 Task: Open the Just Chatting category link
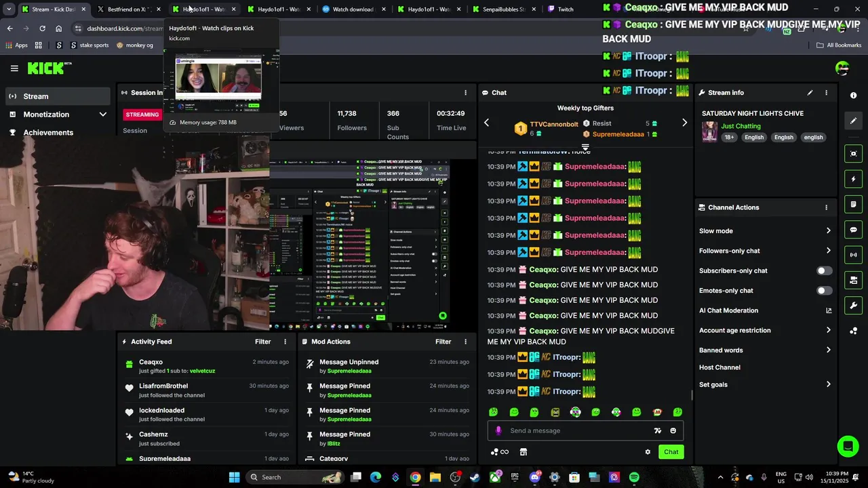[x=741, y=126]
